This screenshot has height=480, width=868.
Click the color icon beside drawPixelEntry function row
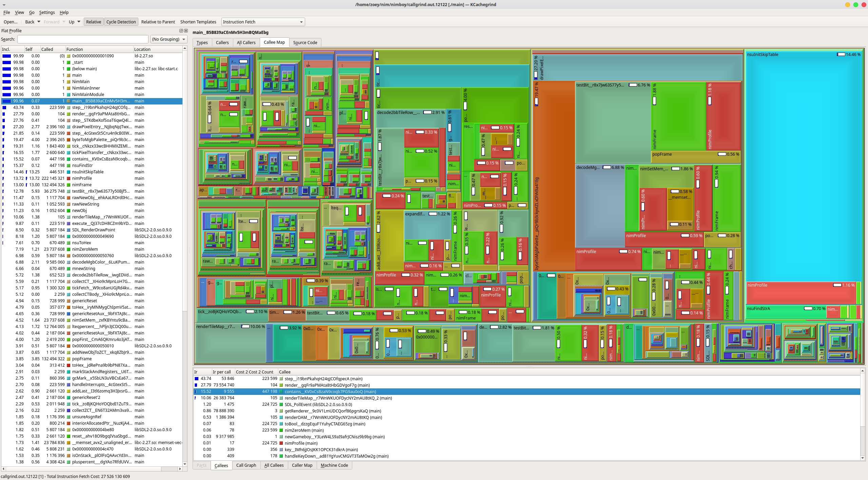[x=68, y=127]
